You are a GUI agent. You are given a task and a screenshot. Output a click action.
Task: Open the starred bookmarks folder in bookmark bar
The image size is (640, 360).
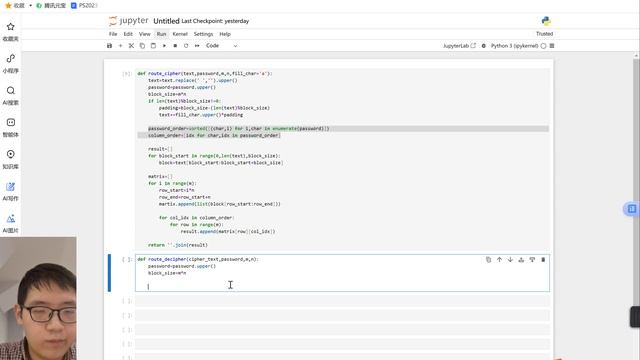(x=15, y=5)
